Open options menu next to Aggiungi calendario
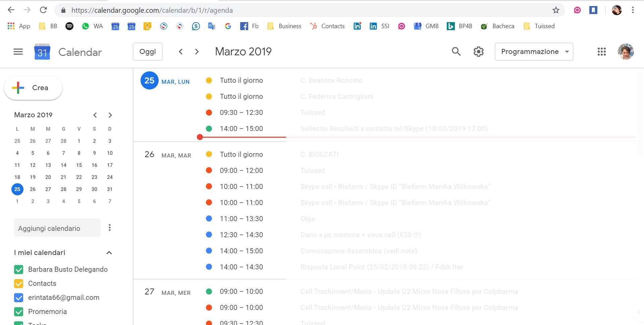 click(x=110, y=228)
